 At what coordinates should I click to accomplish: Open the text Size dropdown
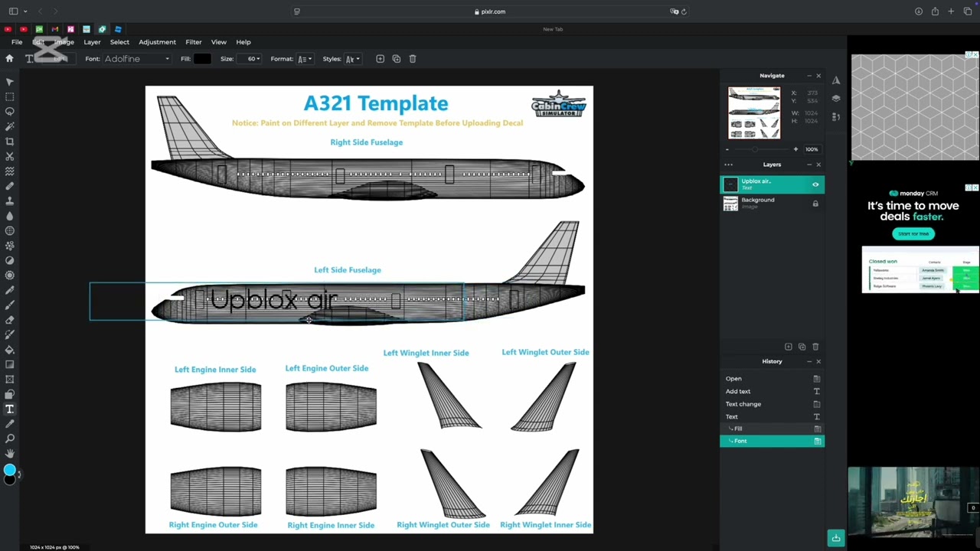point(253,59)
